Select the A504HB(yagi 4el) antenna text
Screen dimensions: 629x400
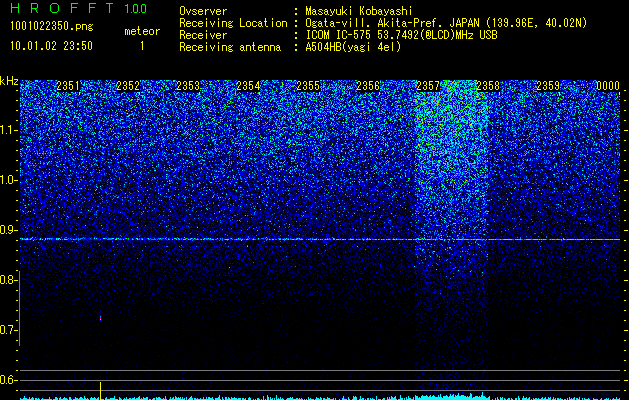[x=353, y=47]
